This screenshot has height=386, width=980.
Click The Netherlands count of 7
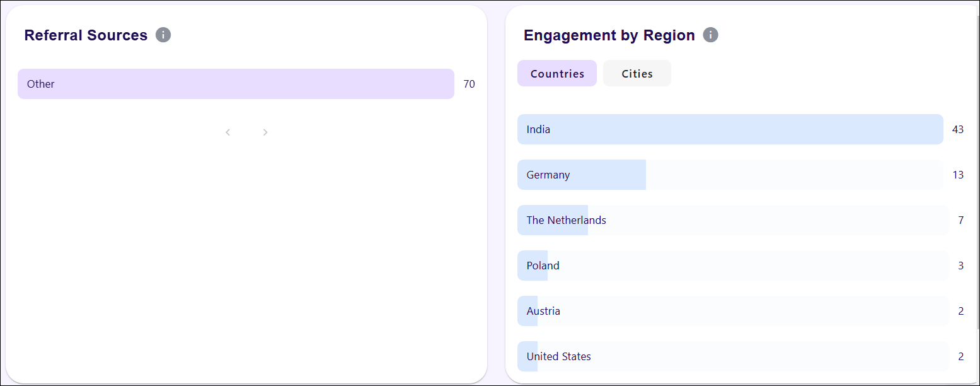(961, 220)
